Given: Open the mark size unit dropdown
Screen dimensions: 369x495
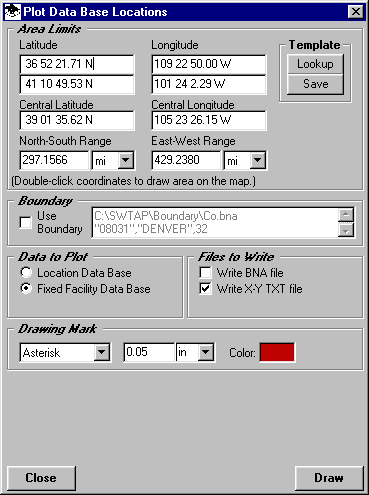Looking at the screenshot, I should pos(205,352).
